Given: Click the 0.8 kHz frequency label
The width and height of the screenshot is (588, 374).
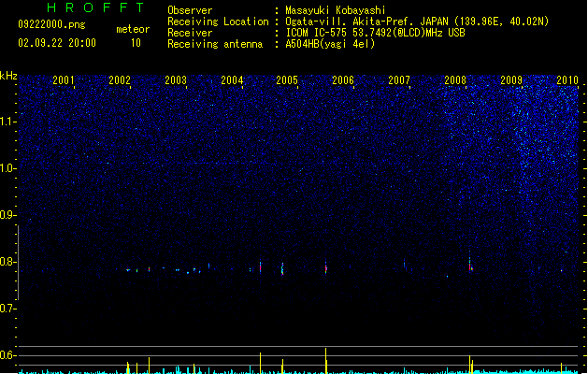Looking at the screenshot, I should pos(8,262).
